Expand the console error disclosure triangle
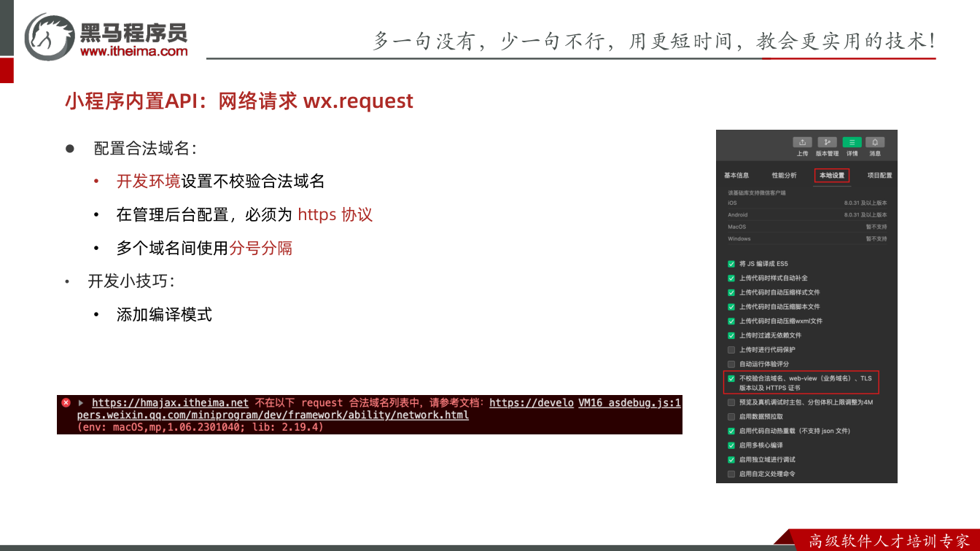 [80, 402]
